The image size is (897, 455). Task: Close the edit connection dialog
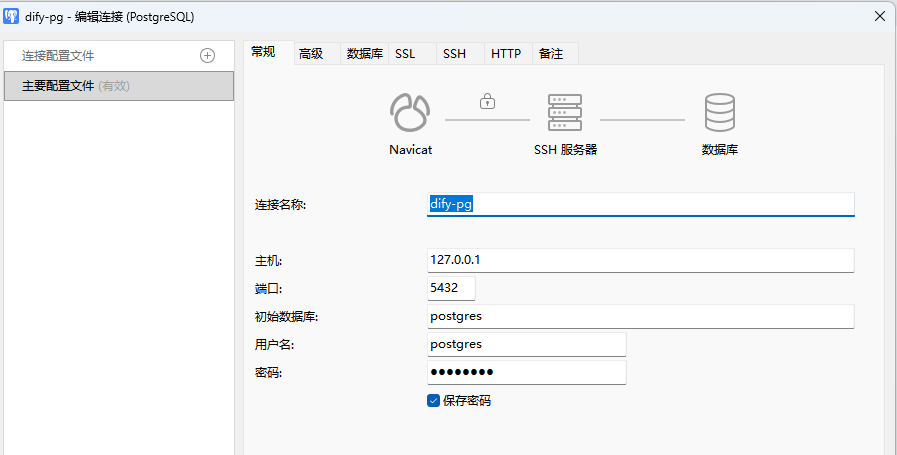pyautogui.click(x=880, y=16)
